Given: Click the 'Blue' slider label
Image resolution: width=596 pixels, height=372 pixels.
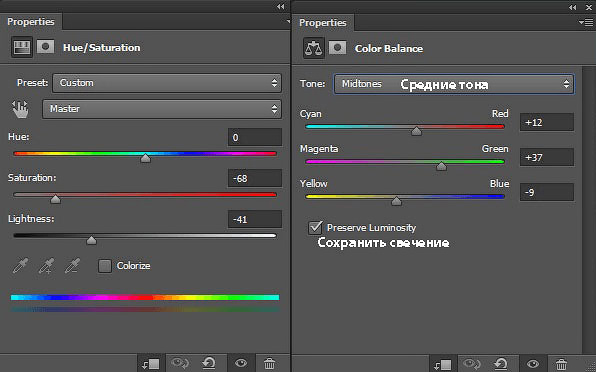Looking at the screenshot, I should tap(499, 184).
